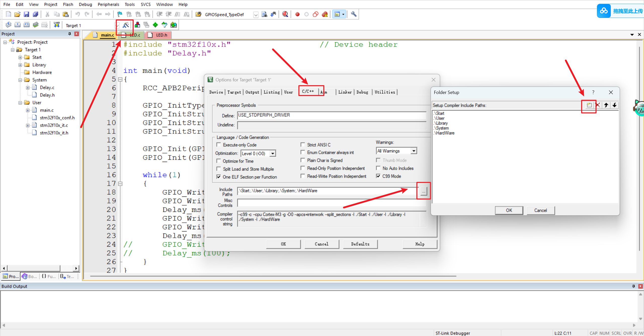Enable Strict ANSI C checkbox

pyautogui.click(x=303, y=145)
